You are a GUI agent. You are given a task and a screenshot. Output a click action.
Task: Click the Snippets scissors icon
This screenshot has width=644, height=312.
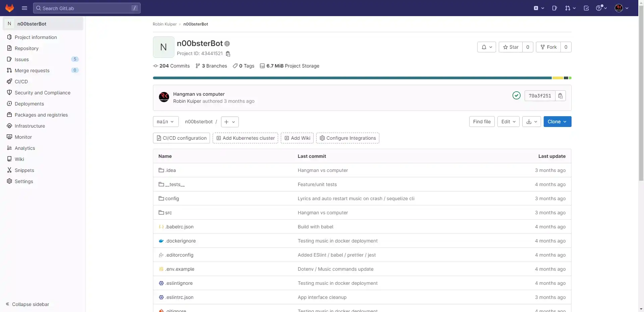[x=9, y=170]
